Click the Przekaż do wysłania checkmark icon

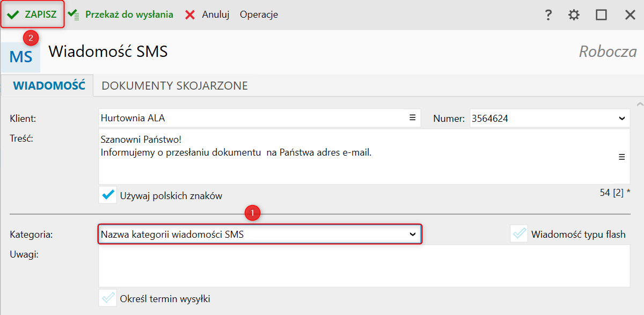(x=74, y=14)
